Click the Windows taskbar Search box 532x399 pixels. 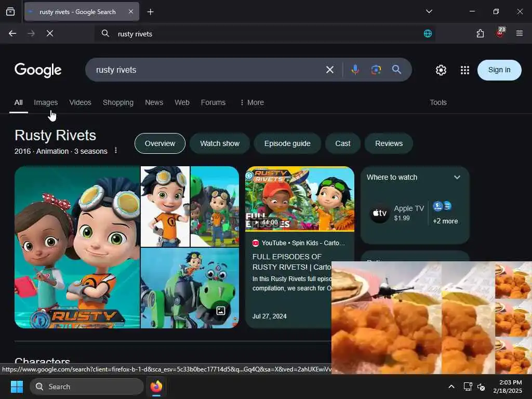click(x=87, y=387)
